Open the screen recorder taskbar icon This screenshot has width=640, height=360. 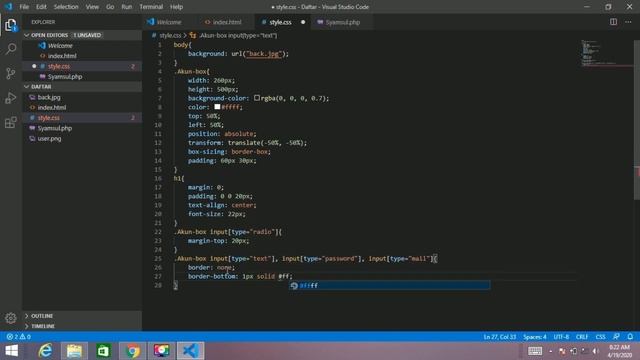(x=161, y=351)
